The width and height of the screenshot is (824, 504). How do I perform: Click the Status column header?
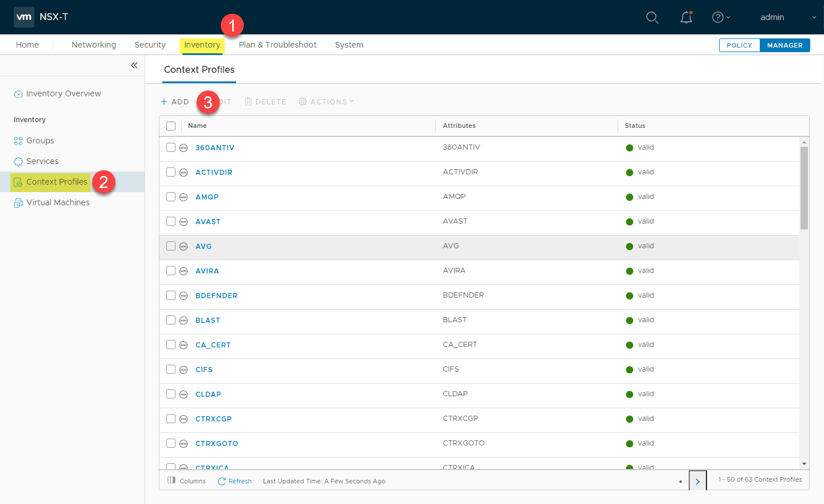635,126
